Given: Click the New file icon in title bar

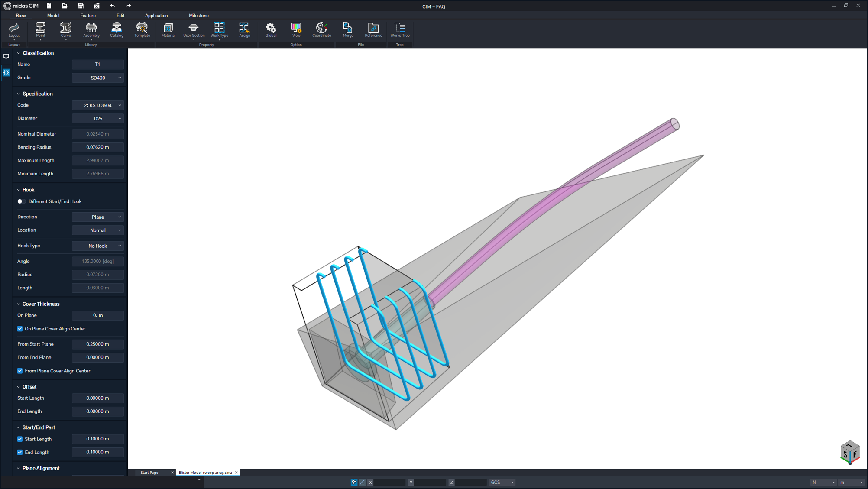Looking at the screenshot, I should tap(49, 6).
